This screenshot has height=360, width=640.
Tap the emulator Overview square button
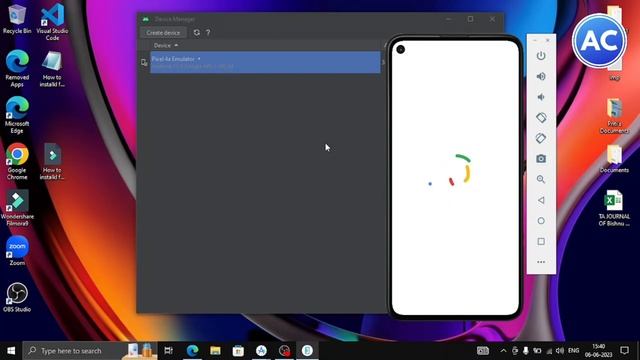point(541,241)
